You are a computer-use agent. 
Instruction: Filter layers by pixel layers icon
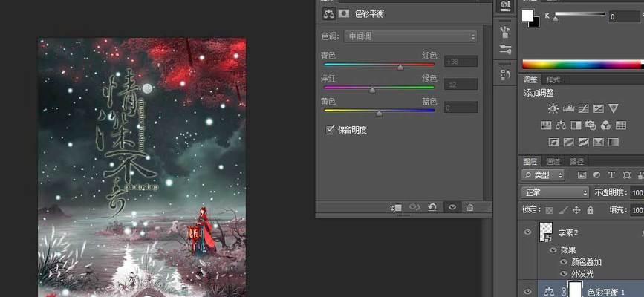tap(582, 175)
